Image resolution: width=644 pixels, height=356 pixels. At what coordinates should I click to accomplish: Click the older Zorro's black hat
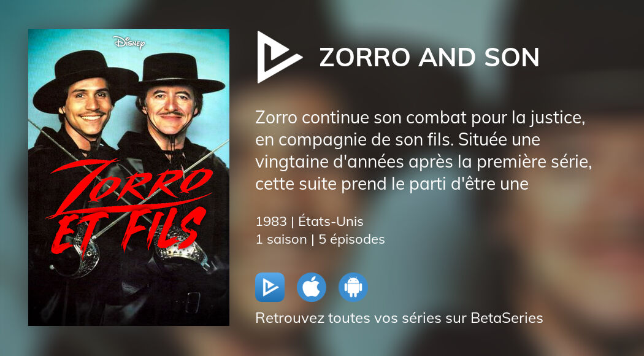(x=178, y=74)
